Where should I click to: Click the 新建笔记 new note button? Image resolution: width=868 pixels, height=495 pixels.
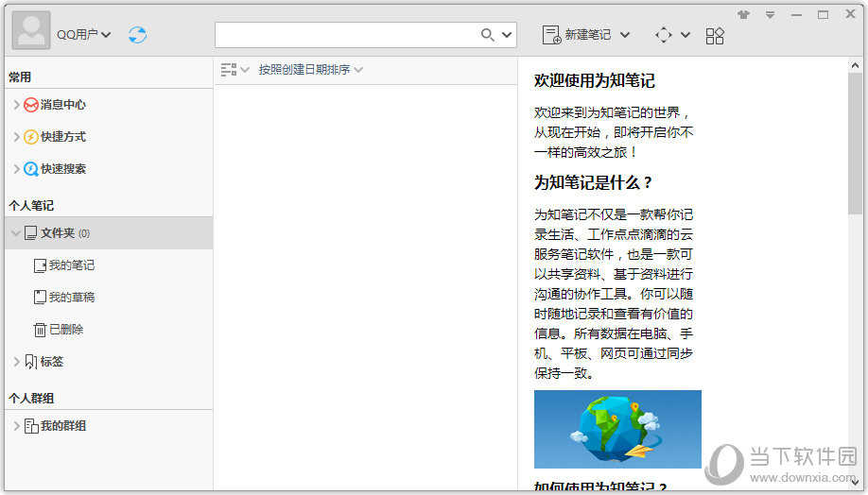pyautogui.click(x=576, y=35)
